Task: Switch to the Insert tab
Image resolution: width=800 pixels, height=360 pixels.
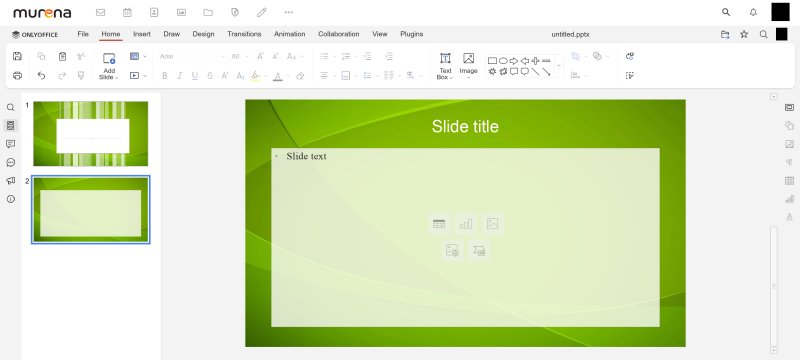Action: click(x=142, y=34)
